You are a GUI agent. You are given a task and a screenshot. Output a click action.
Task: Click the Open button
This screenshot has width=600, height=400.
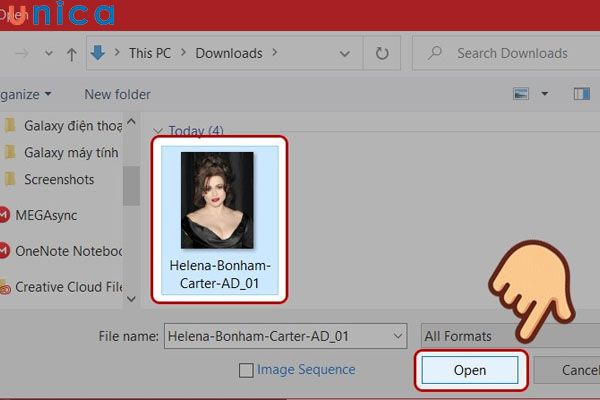tap(470, 370)
